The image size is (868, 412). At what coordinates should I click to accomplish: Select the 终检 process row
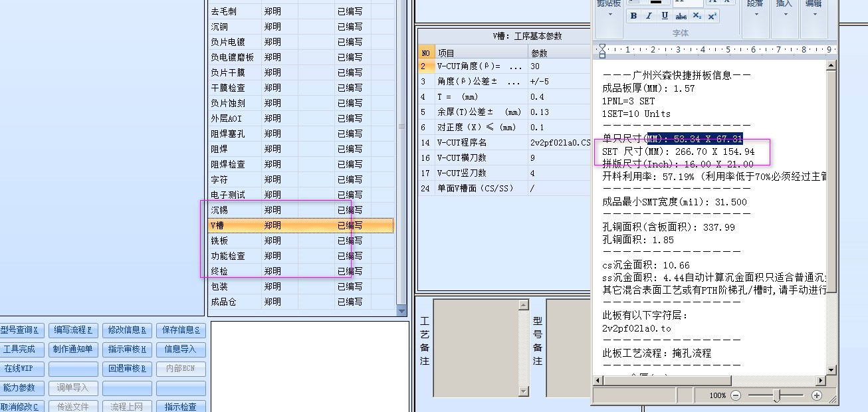coord(301,271)
